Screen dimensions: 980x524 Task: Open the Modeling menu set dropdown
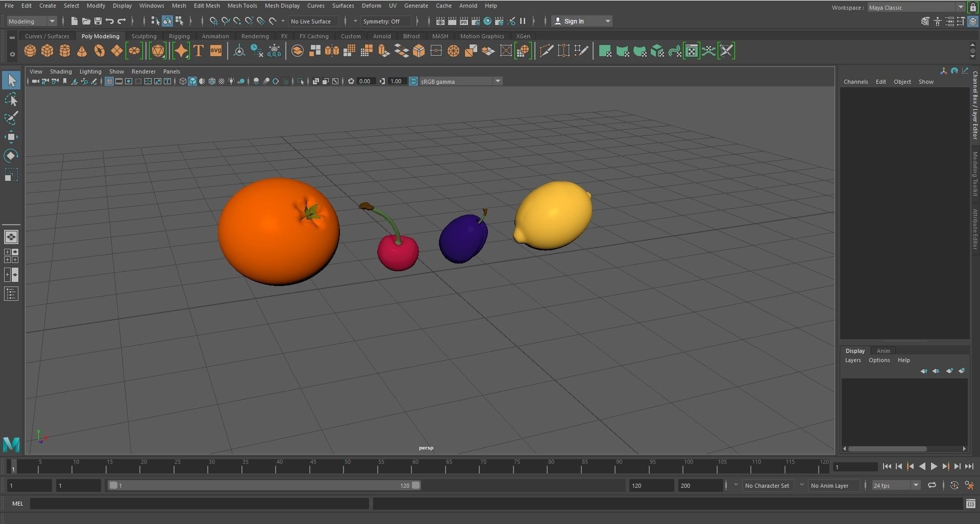(32, 21)
